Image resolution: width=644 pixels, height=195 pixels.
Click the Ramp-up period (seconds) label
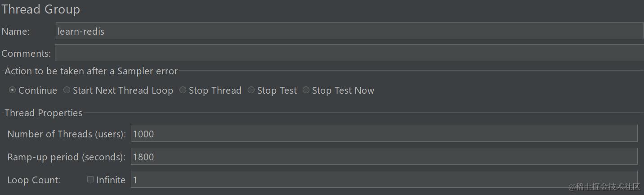tap(67, 157)
